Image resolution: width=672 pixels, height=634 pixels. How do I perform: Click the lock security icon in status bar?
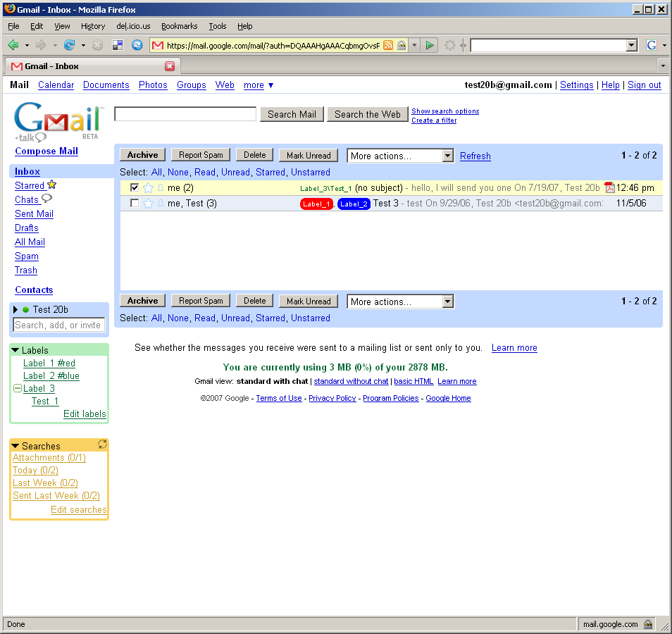tap(649, 624)
